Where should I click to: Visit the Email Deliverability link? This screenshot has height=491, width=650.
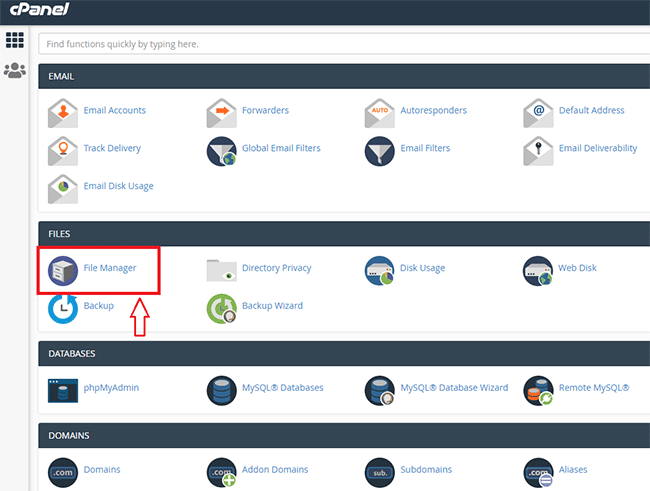[x=598, y=148]
